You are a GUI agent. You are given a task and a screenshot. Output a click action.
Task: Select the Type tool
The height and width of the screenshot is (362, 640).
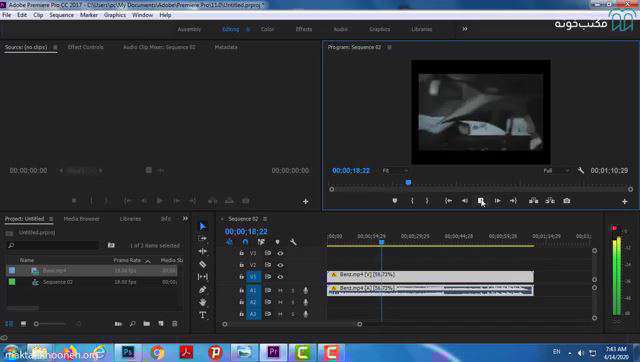202,315
